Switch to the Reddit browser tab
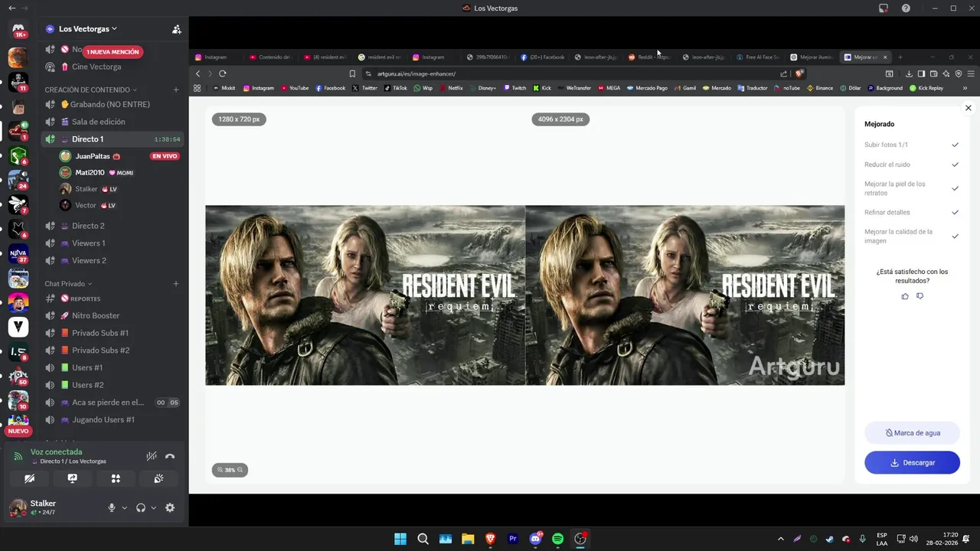Image resolution: width=980 pixels, height=551 pixels. click(x=650, y=57)
